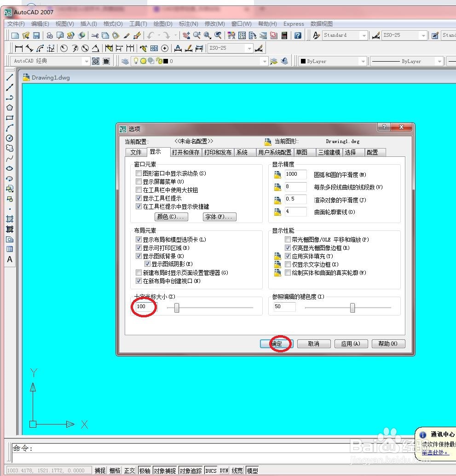The height and width of the screenshot is (476, 456).
Task: Click the Pan realtime icon
Action: coord(186,35)
